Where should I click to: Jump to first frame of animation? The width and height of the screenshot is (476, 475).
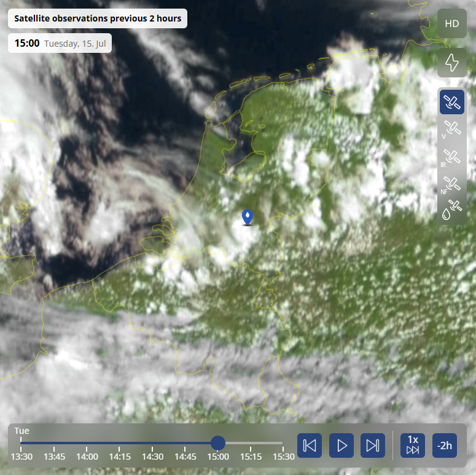pos(310,446)
